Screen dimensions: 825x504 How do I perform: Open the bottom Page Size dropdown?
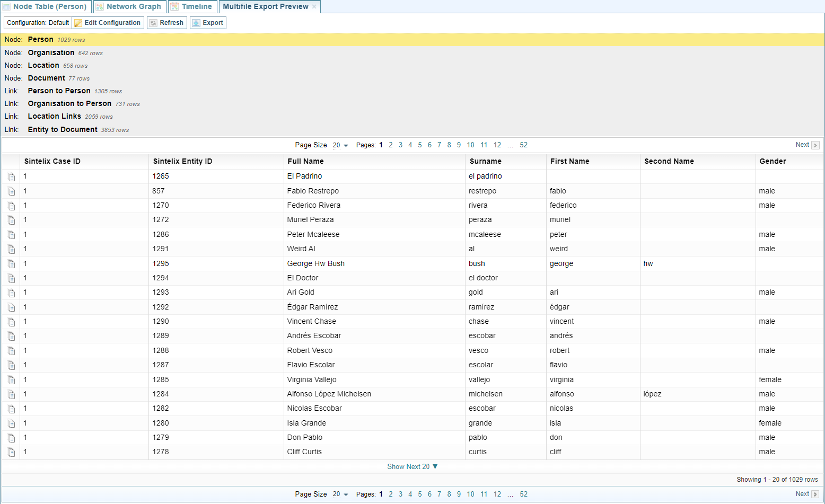point(340,494)
